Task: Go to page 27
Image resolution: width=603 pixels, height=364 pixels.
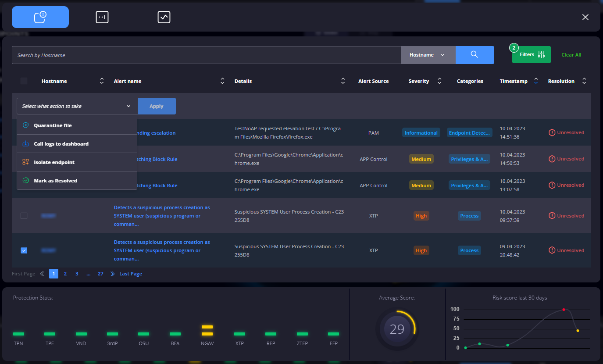Action: (x=100, y=274)
